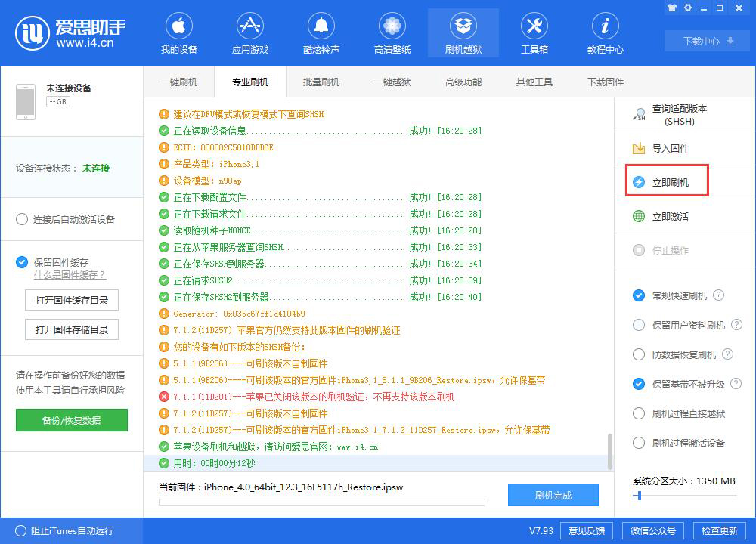This screenshot has width=756, height=544.
Task: Click success icon on 用时 log line
Action: (164, 463)
